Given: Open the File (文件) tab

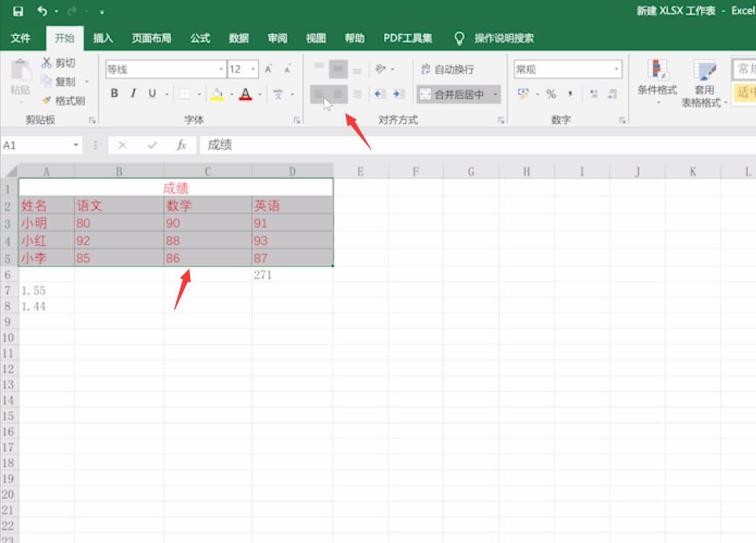Looking at the screenshot, I should pyautogui.click(x=20, y=38).
